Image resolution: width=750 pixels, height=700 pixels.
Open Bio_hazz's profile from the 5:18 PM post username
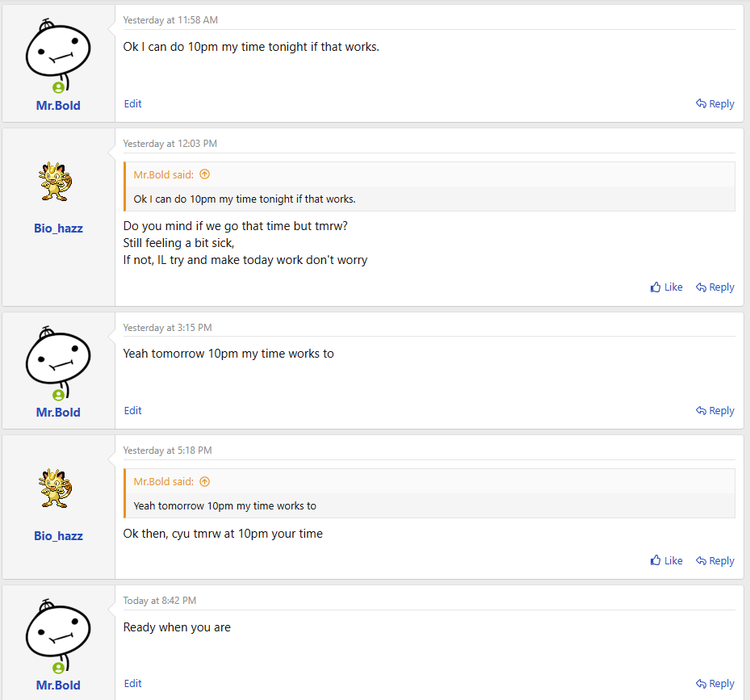58,536
